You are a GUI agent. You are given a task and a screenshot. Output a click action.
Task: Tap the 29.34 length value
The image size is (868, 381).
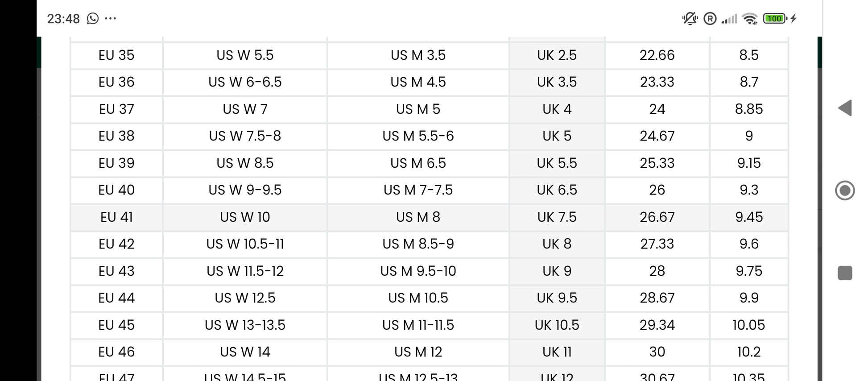(657, 325)
